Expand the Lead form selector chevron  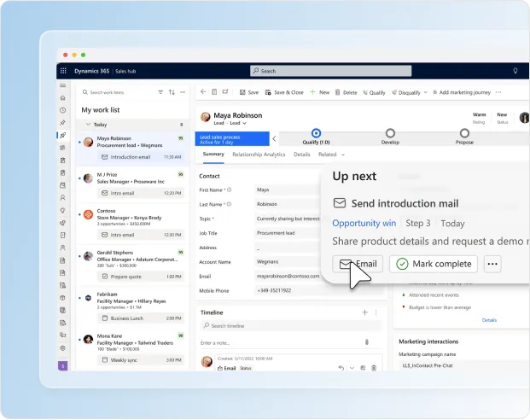244,123
